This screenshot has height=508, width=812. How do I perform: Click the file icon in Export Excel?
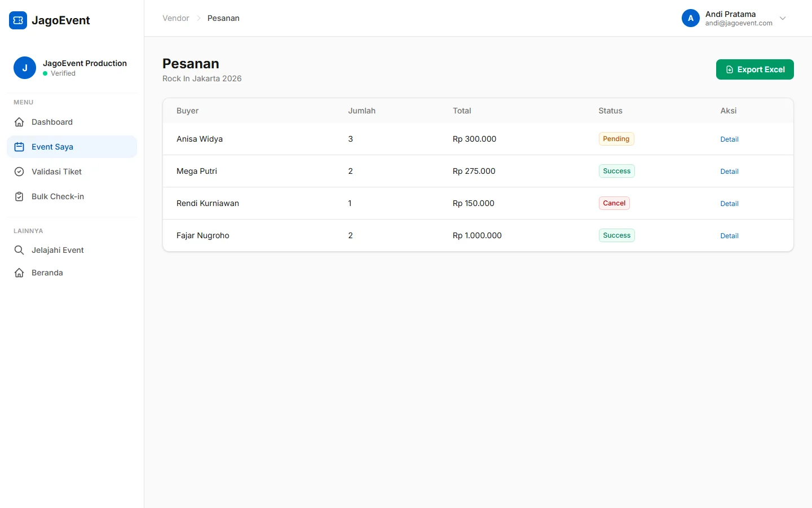point(730,69)
